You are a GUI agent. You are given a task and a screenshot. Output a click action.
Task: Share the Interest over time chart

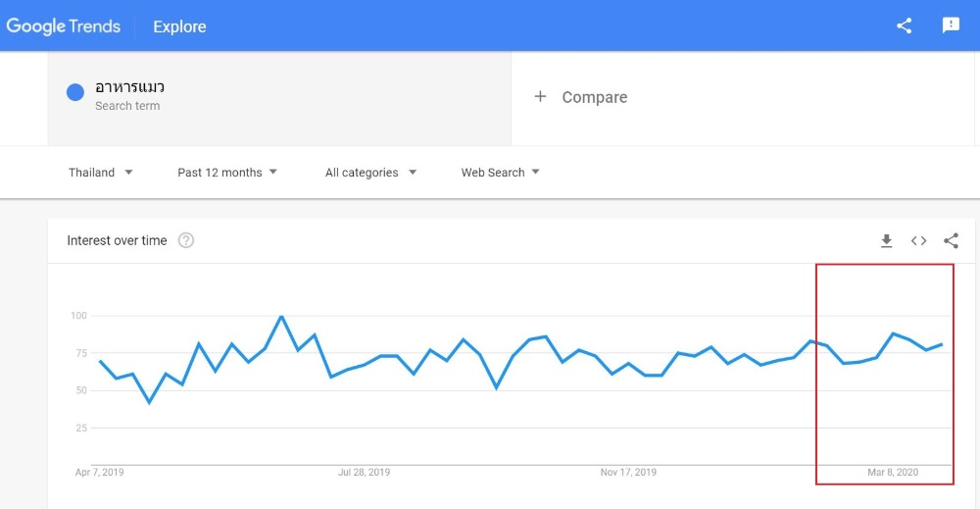point(951,240)
